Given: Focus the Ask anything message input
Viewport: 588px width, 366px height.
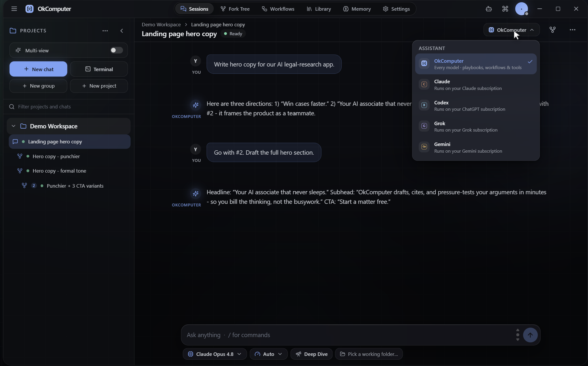Looking at the screenshot, I should [349, 335].
